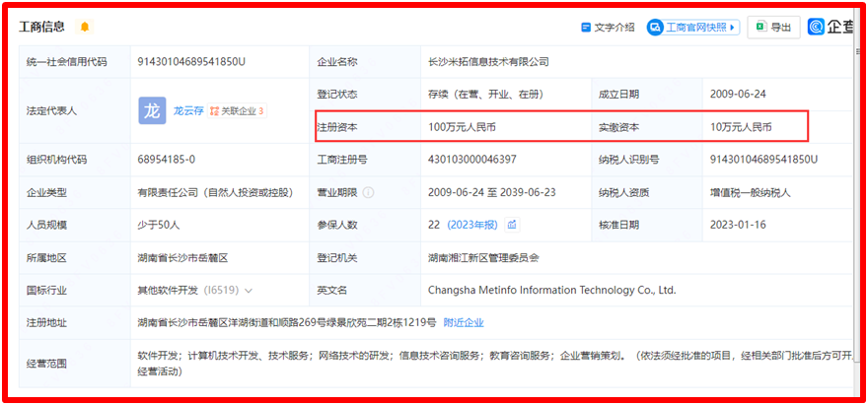Open the 工商官网快照 snapshot dropdown

click(692, 28)
